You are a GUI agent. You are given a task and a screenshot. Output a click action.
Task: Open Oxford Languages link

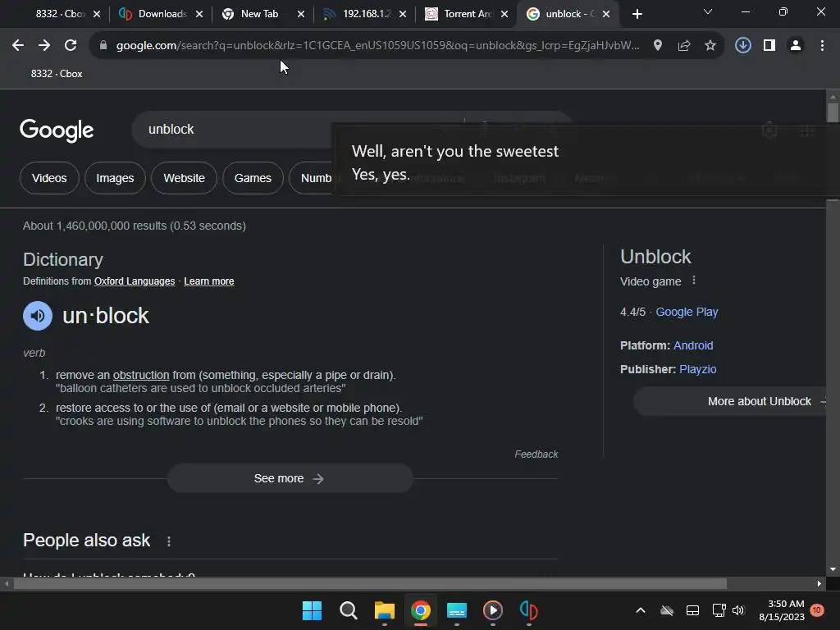135,281
